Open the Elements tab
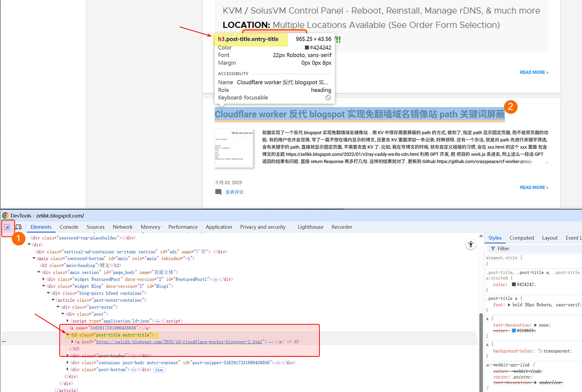 coord(41,227)
